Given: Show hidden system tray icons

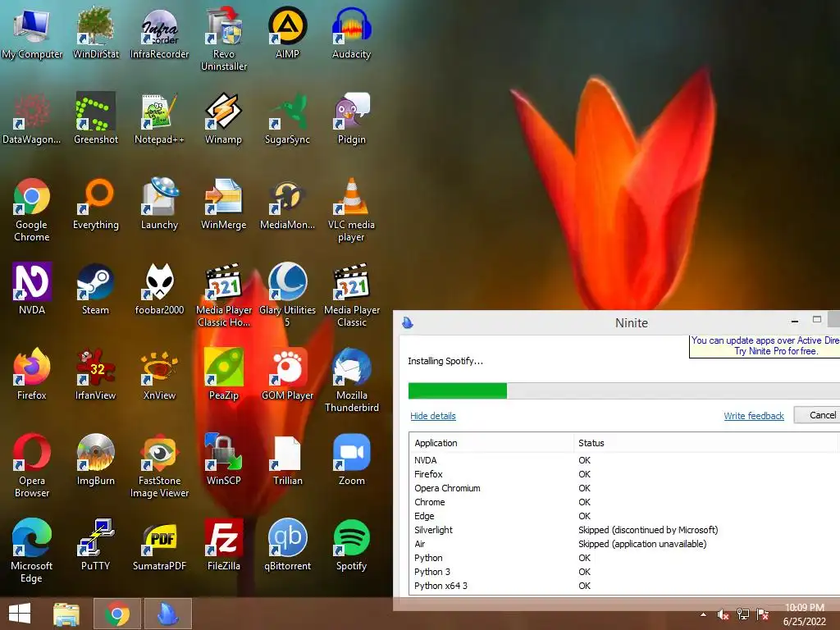Looking at the screenshot, I should click(703, 615).
